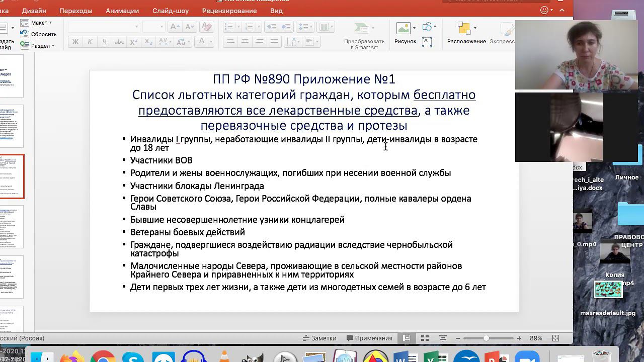Click the zoom slider handle

pos(486,338)
